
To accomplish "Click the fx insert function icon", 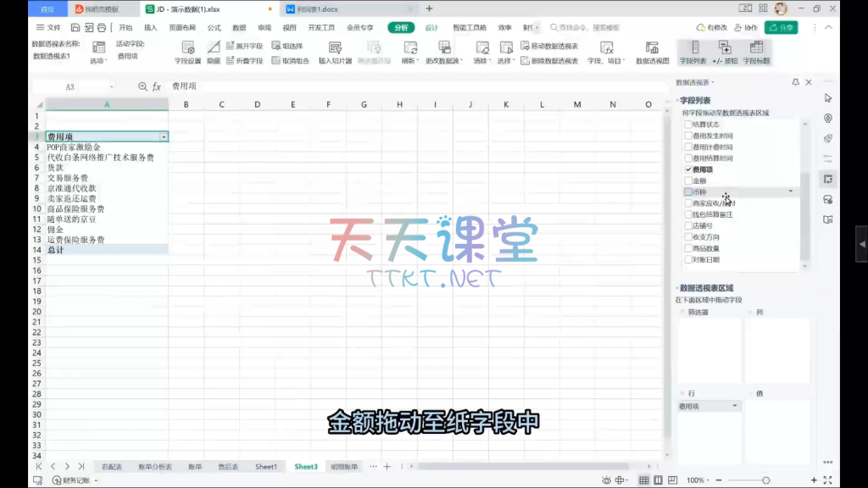I will pos(156,86).
